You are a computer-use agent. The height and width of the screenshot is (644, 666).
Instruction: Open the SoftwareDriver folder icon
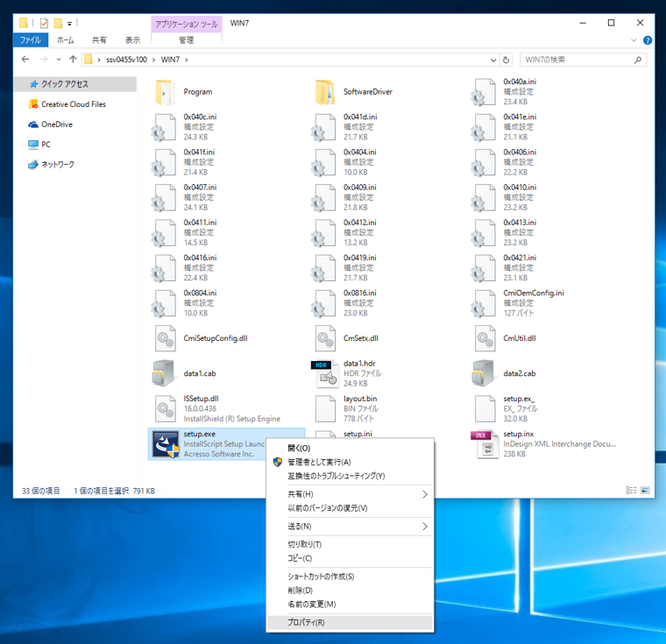(x=325, y=92)
